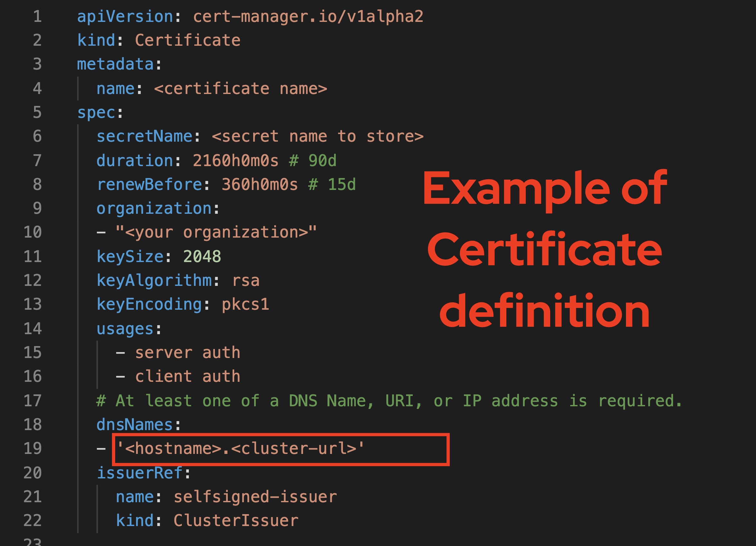Viewport: 756px width, 546px height.
Task: Select the Certificate kind value
Action: coord(188,40)
